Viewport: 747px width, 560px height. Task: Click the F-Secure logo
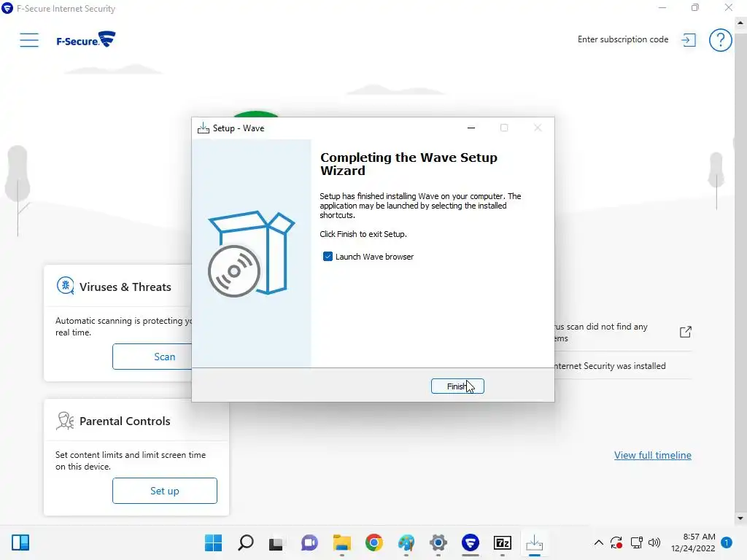point(86,39)
